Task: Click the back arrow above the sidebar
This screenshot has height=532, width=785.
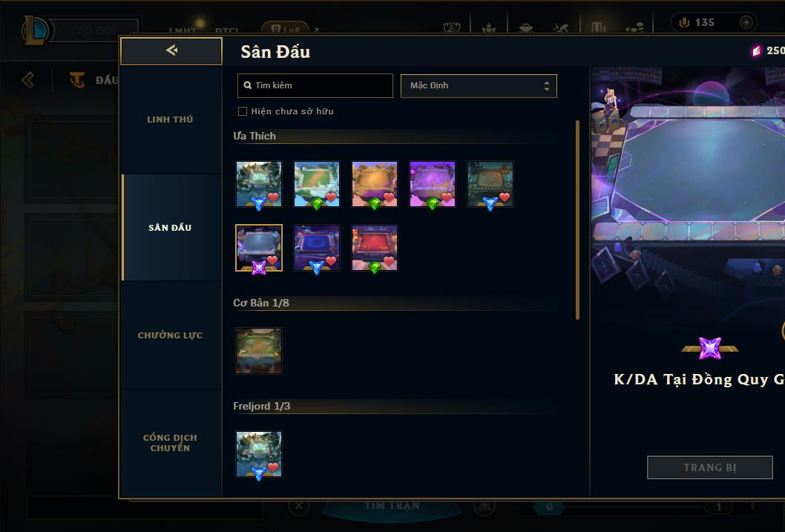Action: (171, 50)
